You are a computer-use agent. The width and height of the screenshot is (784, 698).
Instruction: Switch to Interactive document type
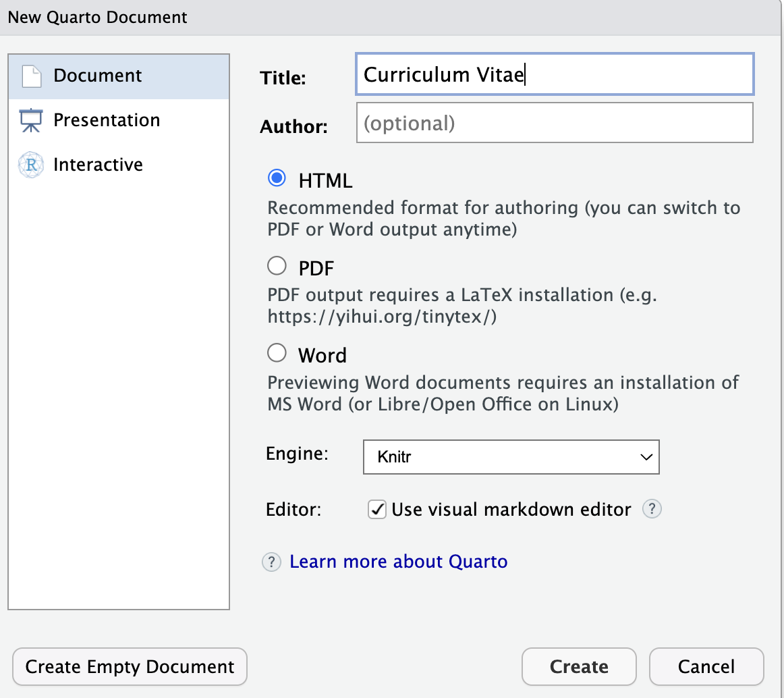tap(98, 165)
